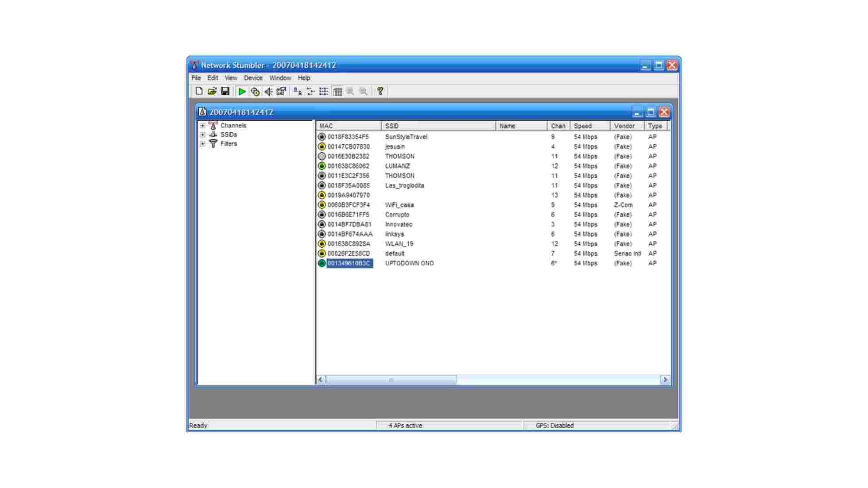The image size is (868, 488).
Task: Sort by the Chan column header
Action: click(558, 126)
